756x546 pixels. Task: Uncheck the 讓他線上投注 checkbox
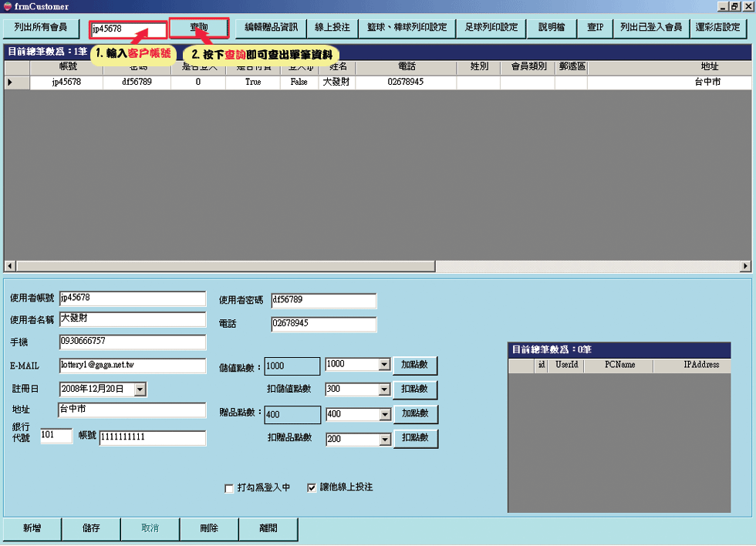click(312, 488)
